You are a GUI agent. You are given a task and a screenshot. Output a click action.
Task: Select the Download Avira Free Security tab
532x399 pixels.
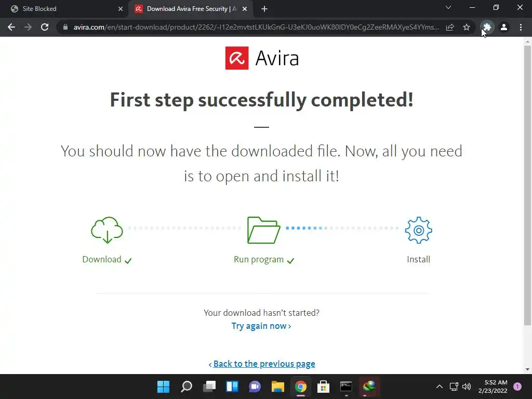191,9
